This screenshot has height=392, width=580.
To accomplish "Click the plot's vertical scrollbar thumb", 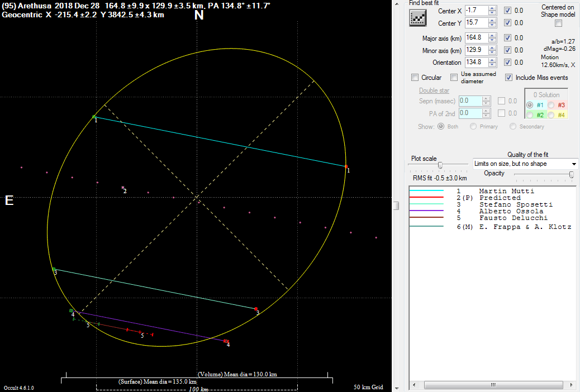I will point(396,205).
